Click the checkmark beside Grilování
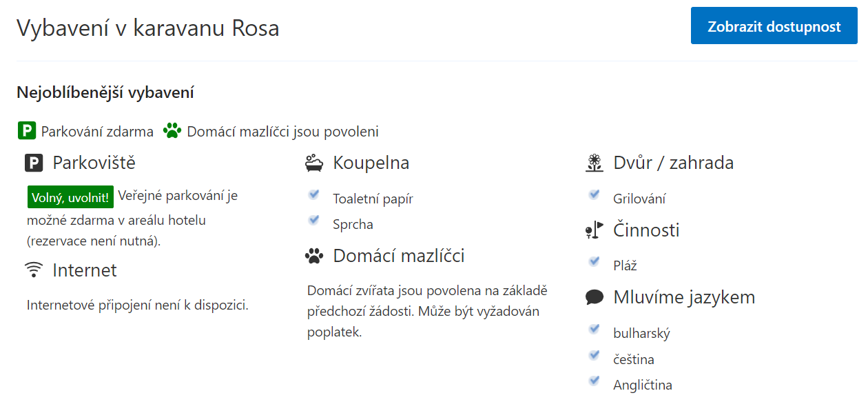The width and height of the screenshot is (868, 402). pyautogui.click(x=594, y=195)
